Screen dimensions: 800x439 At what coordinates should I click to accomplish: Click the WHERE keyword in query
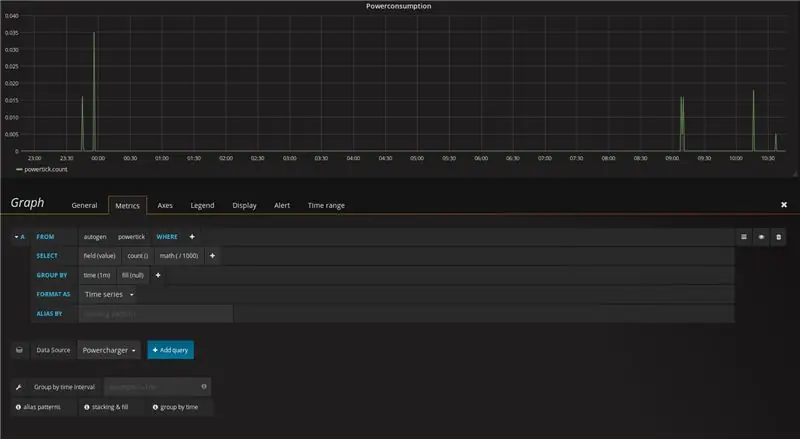tap(167, 237)
